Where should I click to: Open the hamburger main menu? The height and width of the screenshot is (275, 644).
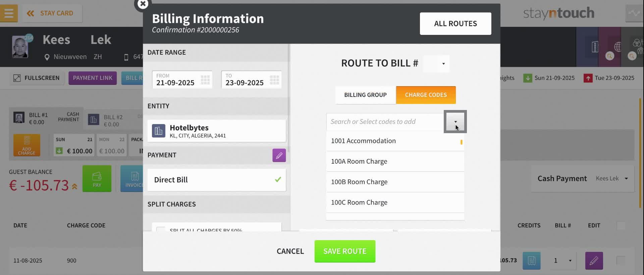point(9,13)
